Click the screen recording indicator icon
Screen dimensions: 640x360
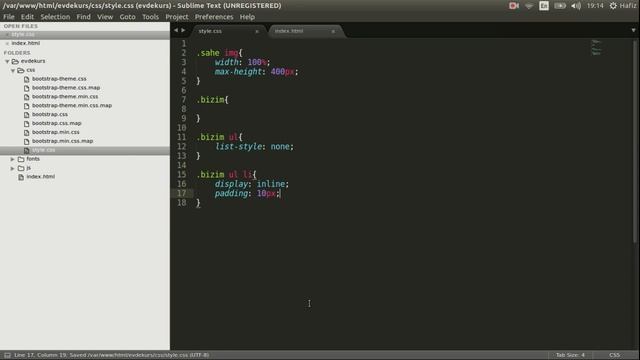(514, 6)
